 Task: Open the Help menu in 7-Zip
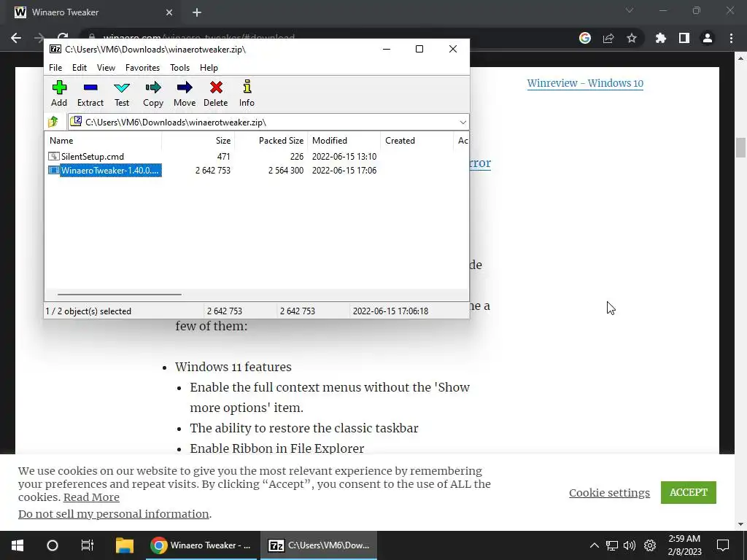point(209,68)
